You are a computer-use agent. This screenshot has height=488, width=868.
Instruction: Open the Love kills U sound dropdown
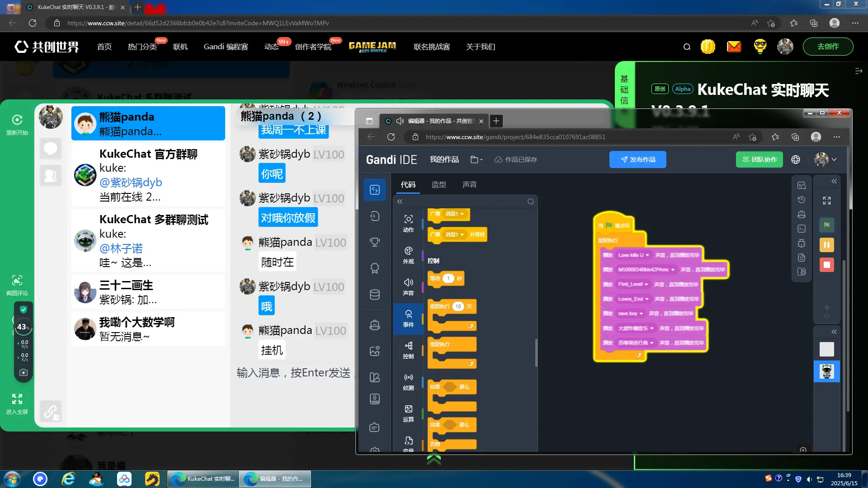634,255
